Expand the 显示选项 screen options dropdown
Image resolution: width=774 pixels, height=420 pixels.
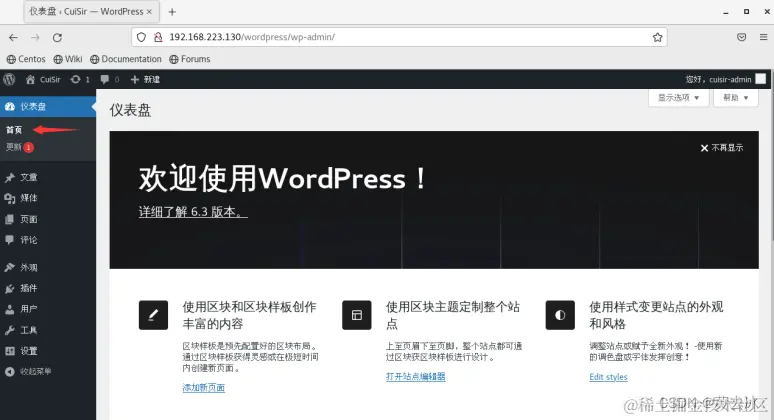point(679,98)
